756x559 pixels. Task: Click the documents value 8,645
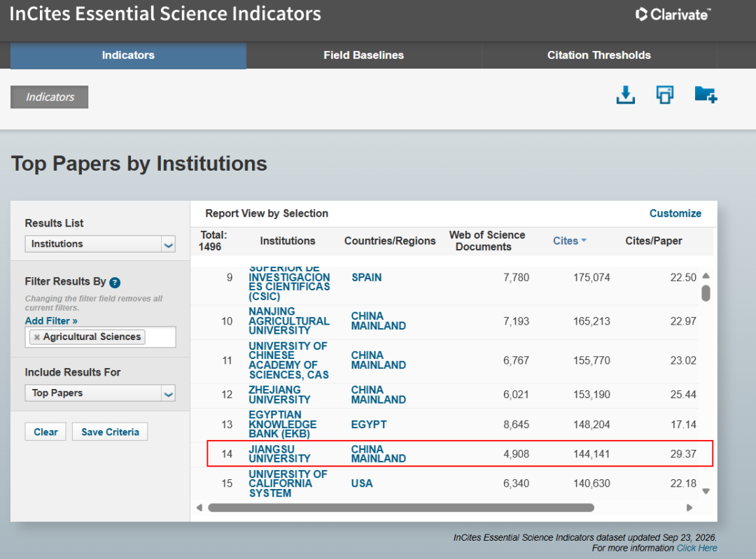[x=516, y=425]
